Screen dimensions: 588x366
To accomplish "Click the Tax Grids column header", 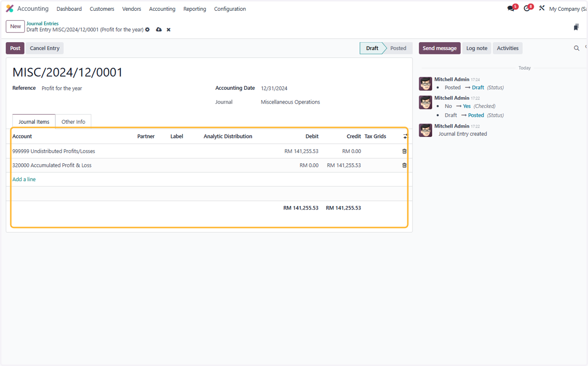I will click(375, 136).
